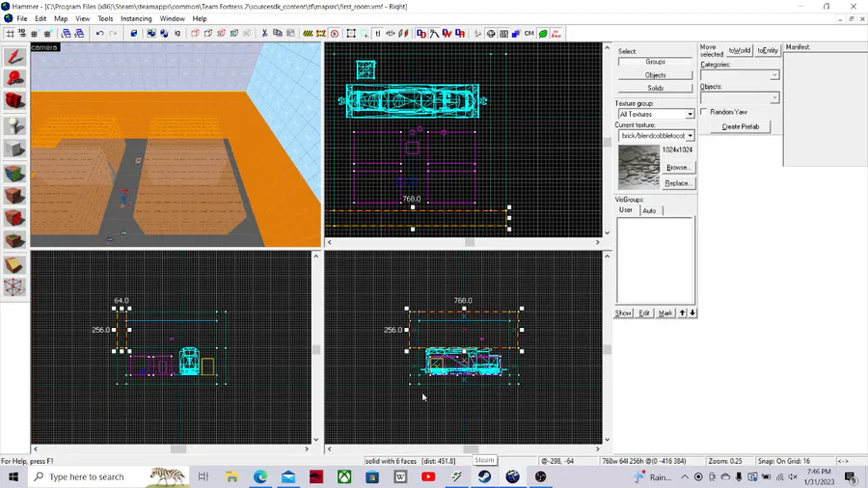Select the Apply Overlays tool

[x=14, y=239]
